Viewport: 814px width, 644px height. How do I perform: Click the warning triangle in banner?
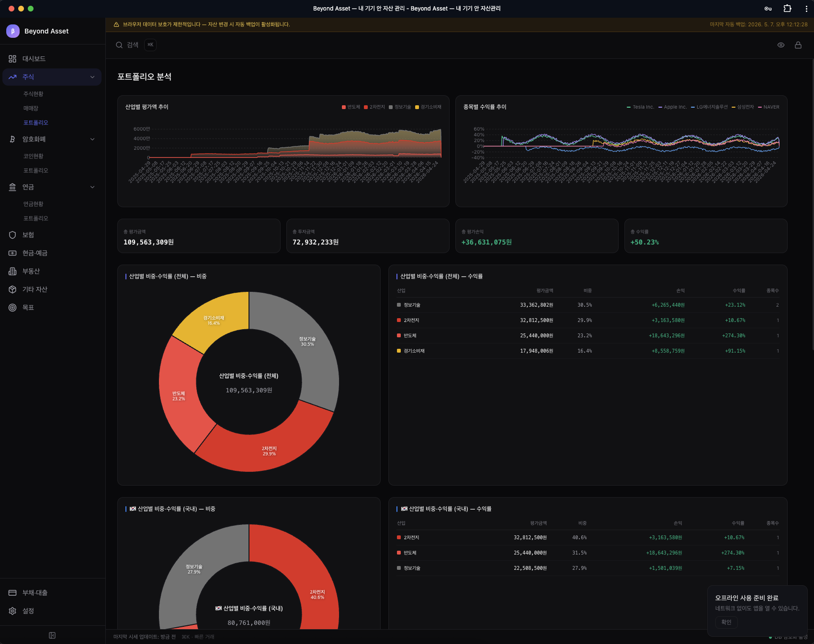pyautogui.click(x=116, y=24)
